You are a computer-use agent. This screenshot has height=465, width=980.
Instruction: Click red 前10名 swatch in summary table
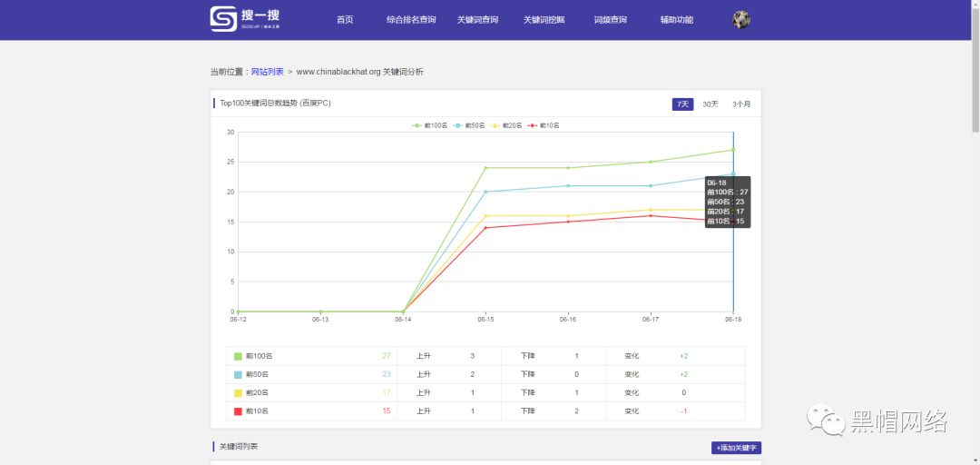[x=238, y=411]
